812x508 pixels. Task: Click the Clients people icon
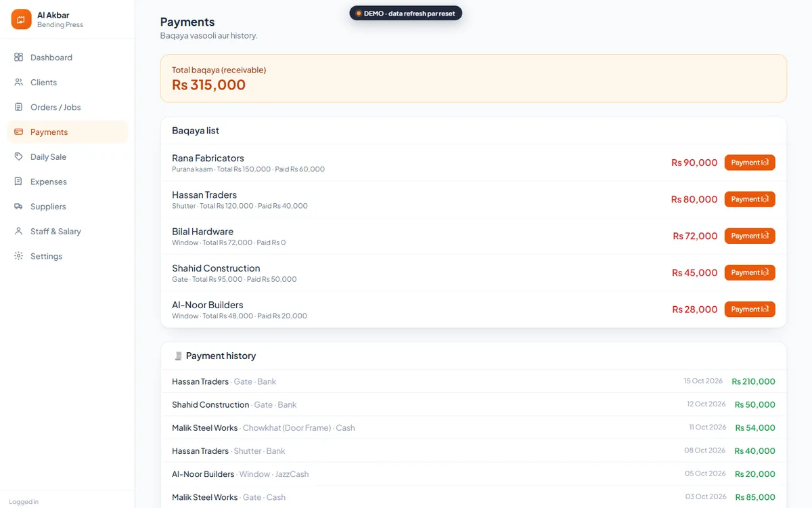click(x=18, y=82)
